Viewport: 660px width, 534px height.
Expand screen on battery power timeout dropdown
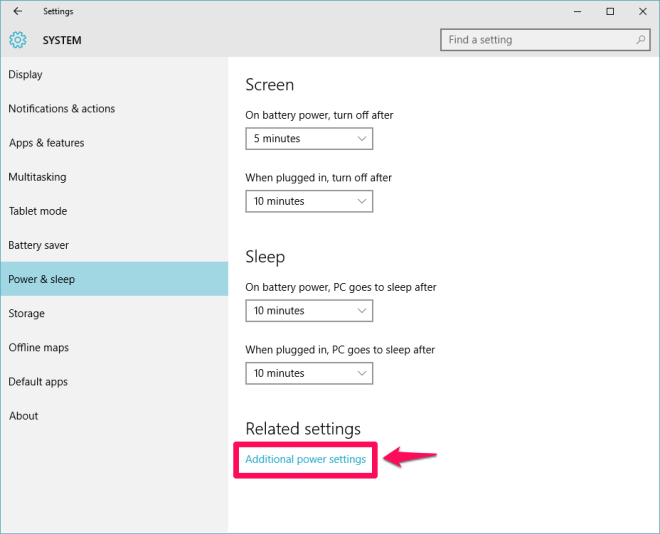pos(309,138)
